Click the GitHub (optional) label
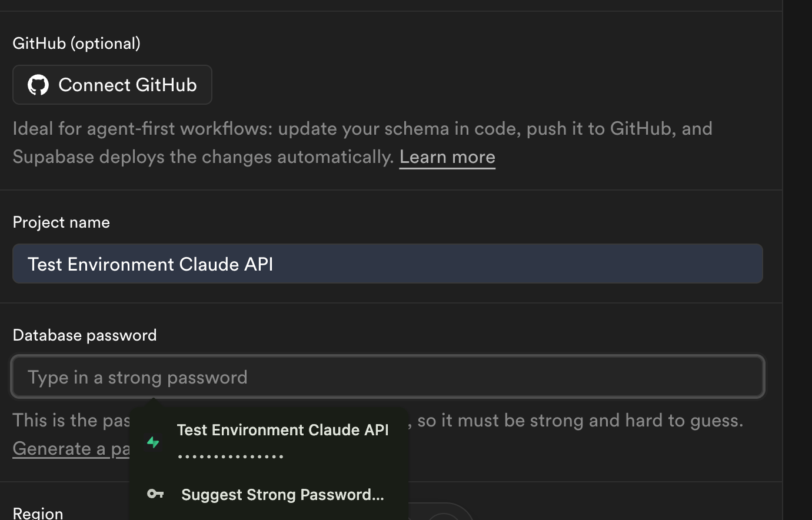 (x=76, y=44)
